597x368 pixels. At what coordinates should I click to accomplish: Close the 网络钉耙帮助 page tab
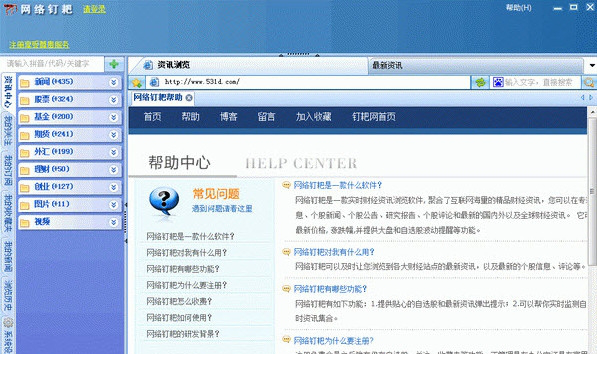[189, 98]
